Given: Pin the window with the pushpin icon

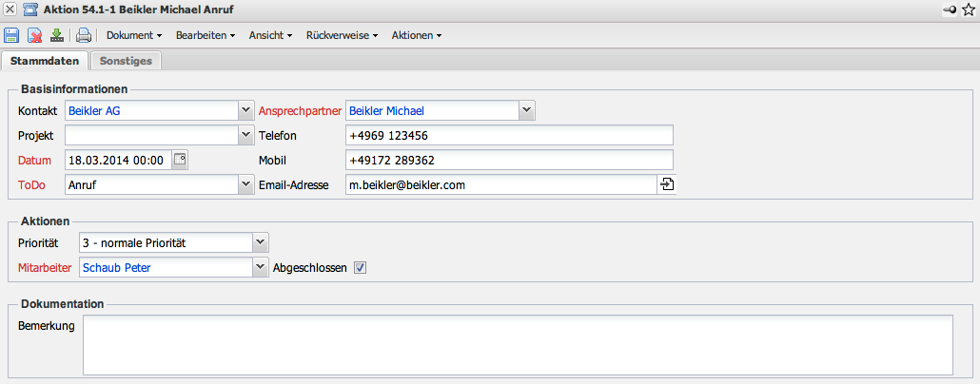Looking at the screenshot, I should point(949,10).
